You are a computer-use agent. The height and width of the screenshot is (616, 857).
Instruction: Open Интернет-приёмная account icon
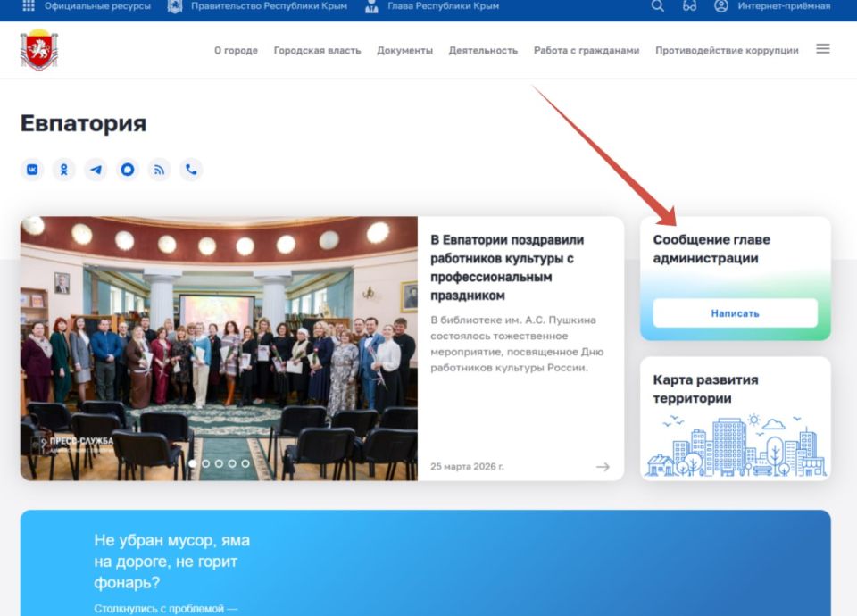tap(720, 7)
